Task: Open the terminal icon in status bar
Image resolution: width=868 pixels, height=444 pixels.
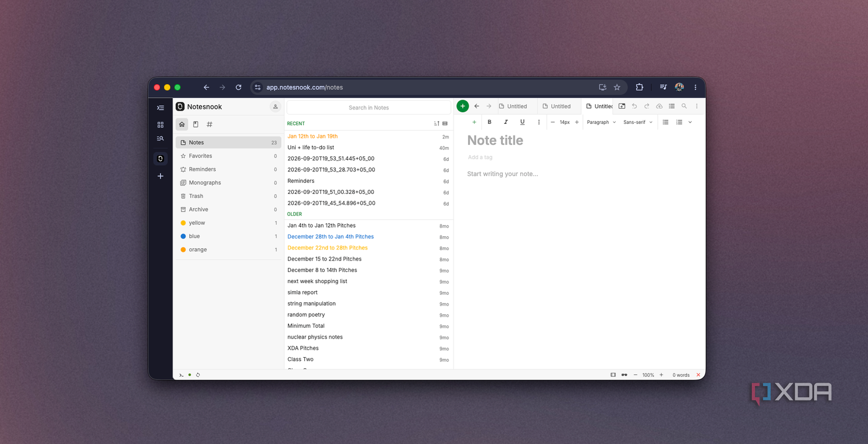Action: click(x=181, y=375)
